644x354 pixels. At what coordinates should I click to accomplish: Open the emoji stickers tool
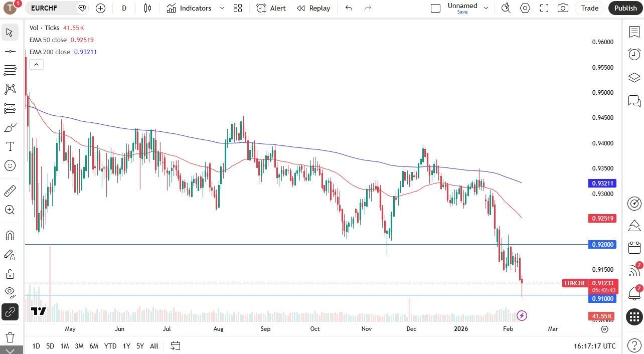click(10, 165)
